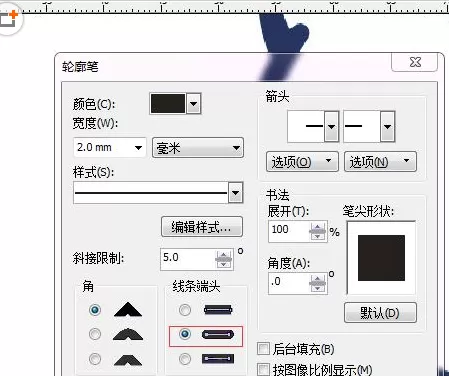Click the 编辑样式... button
449x376 pixels.
coord(202,227)
